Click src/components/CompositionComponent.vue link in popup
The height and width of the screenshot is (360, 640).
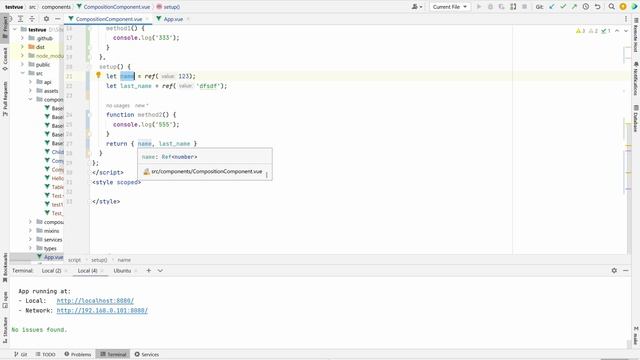click(x=207, y=171)
